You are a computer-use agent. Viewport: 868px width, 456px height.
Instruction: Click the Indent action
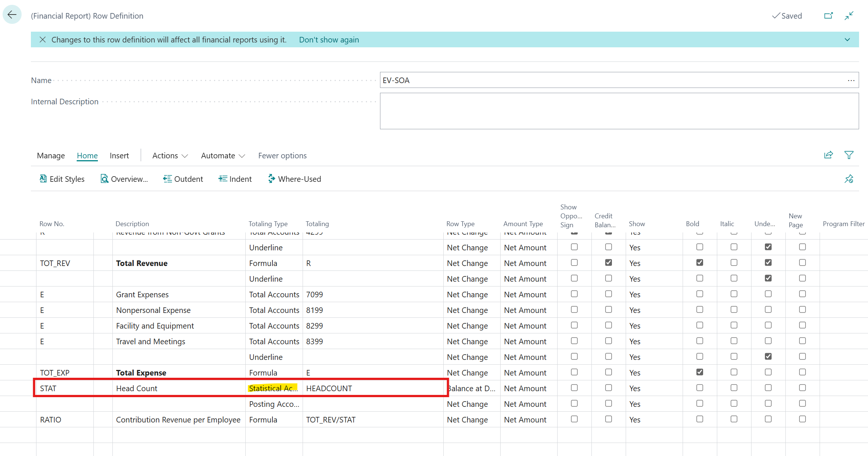click(235, 179)
